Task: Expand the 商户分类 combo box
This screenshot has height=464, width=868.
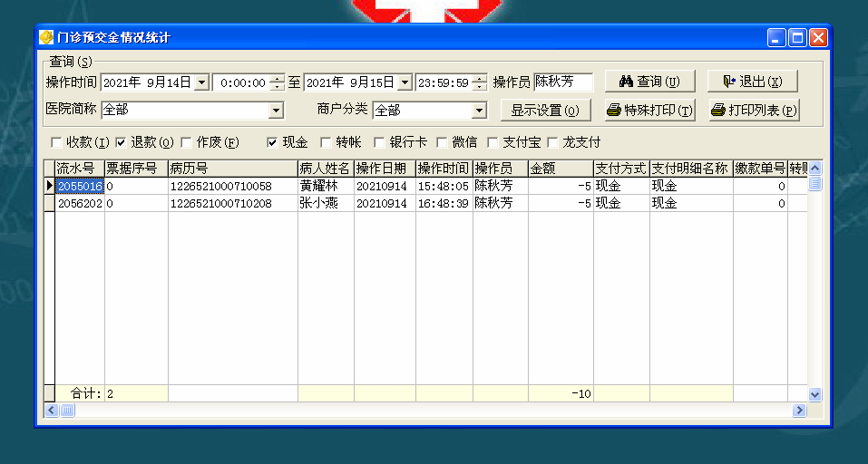Action: tap(479, 111)
